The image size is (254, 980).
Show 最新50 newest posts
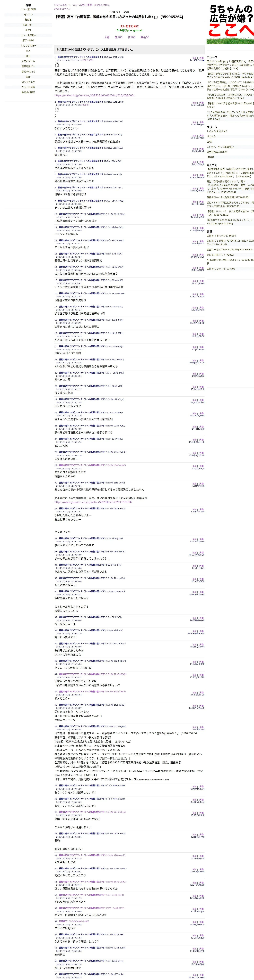(145, 37)
